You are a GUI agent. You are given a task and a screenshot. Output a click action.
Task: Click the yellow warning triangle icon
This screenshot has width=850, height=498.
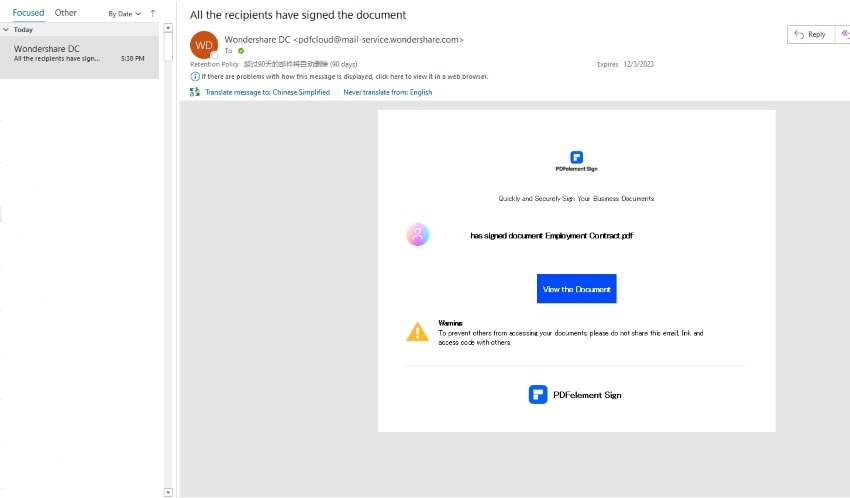417,332
